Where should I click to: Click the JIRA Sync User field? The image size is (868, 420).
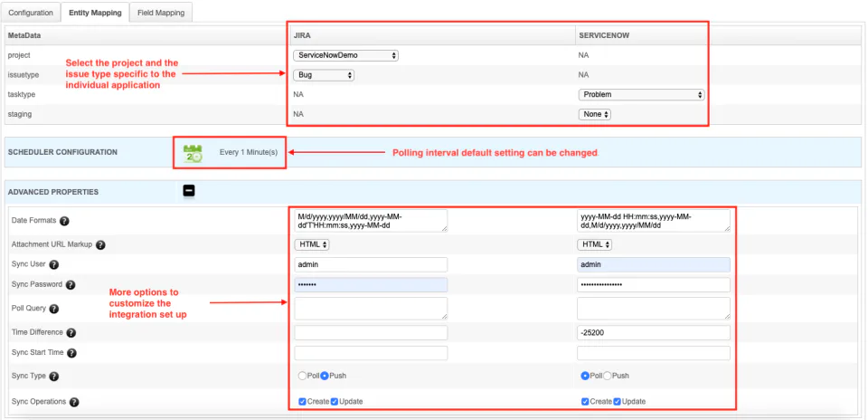371,265
